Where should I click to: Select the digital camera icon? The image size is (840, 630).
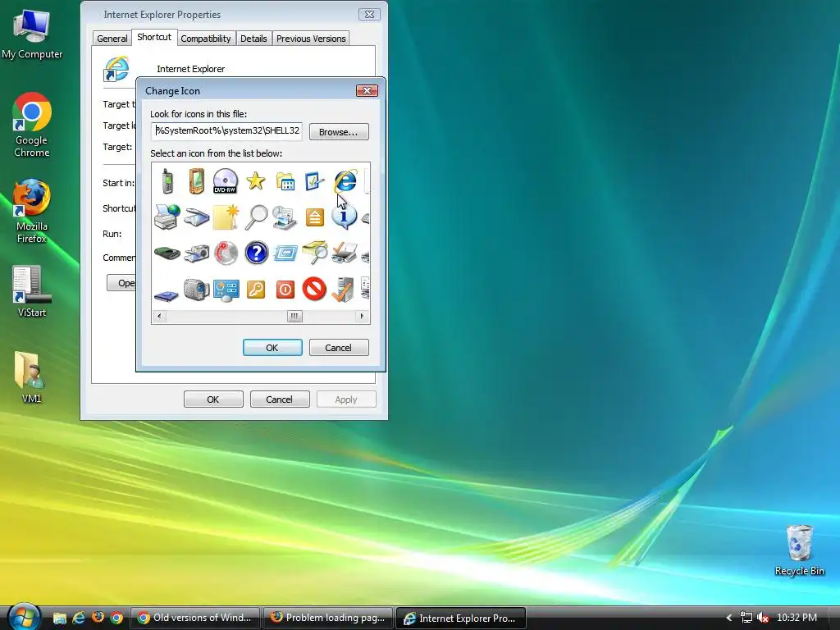coord(197,253)
